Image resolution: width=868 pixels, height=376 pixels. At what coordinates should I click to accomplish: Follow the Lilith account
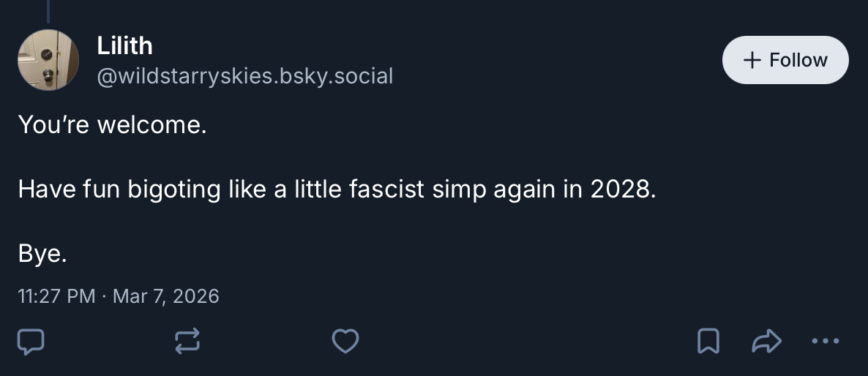(x=785, y=60)
